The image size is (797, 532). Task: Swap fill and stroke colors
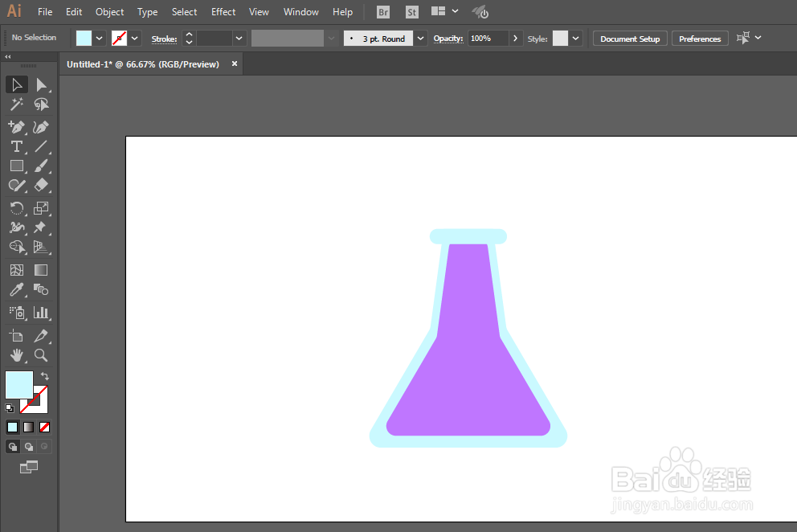45,376
